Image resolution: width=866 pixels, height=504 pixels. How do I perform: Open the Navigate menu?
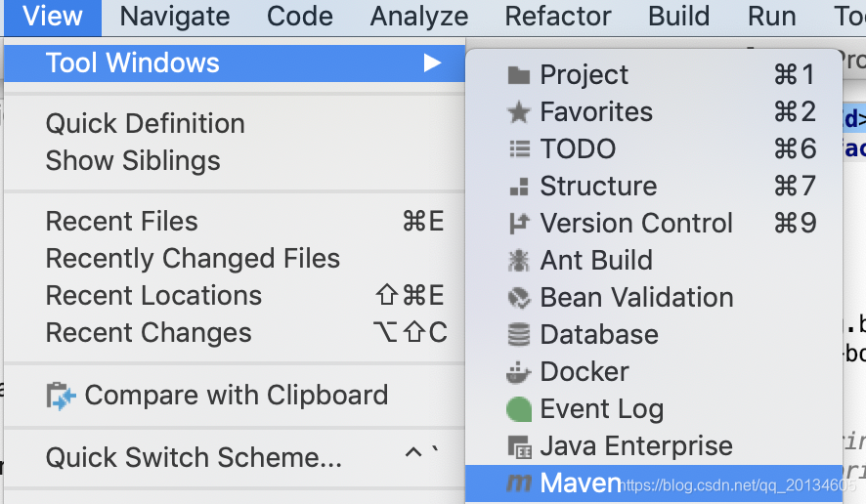[175, 17]
